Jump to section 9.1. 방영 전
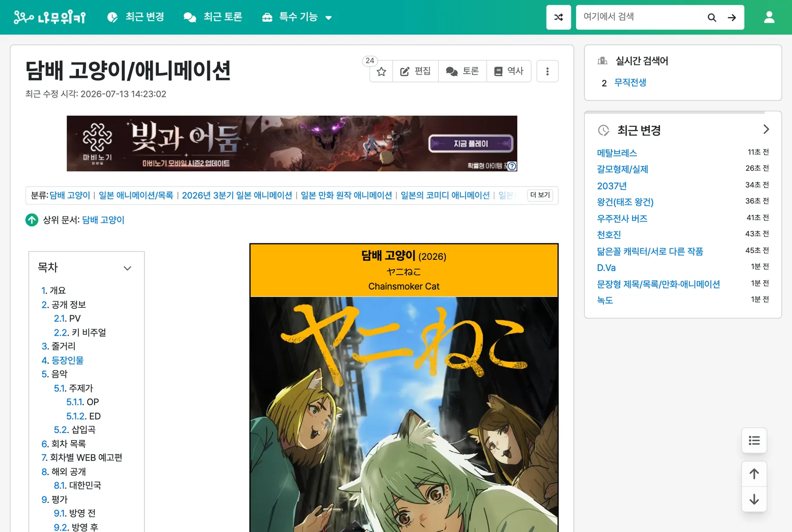This screenshot has width=792, height=532. click(x=75, y=513)
